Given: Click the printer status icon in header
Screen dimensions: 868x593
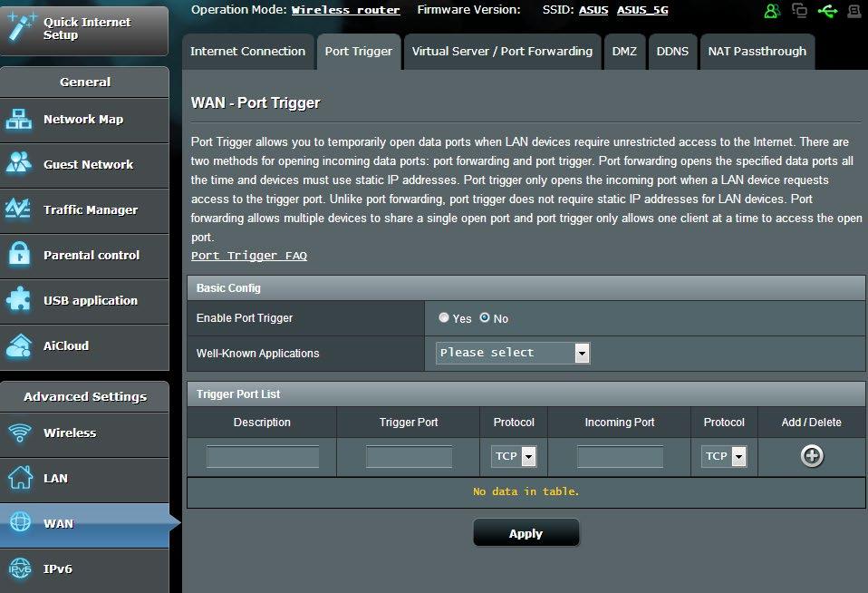Looking at the screenshot, I should coord(854,11).
